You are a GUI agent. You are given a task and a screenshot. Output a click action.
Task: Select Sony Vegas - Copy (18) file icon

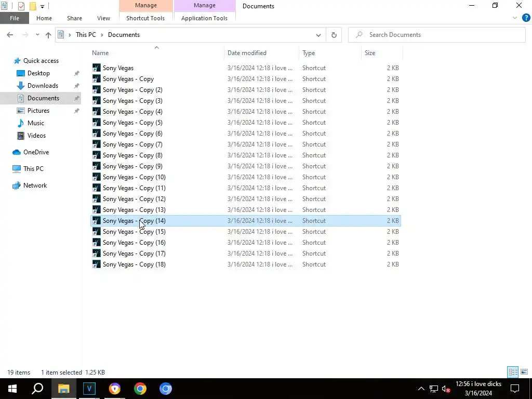click(x=97, y=264)
